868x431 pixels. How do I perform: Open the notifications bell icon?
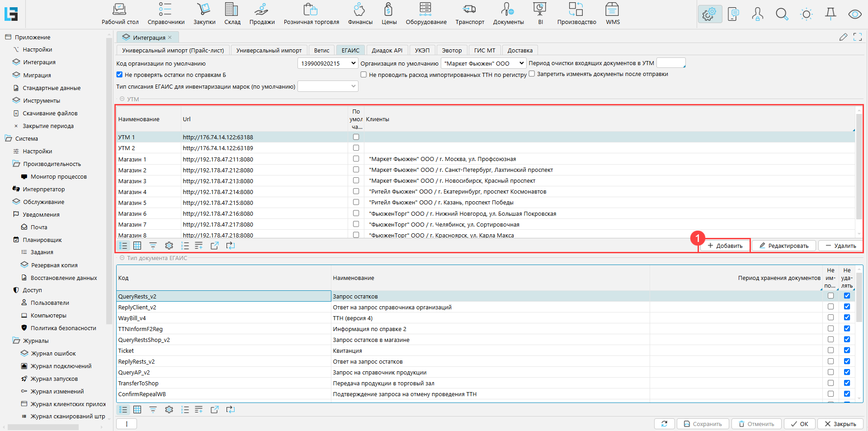pyautogui.click(x=830, y=14)
